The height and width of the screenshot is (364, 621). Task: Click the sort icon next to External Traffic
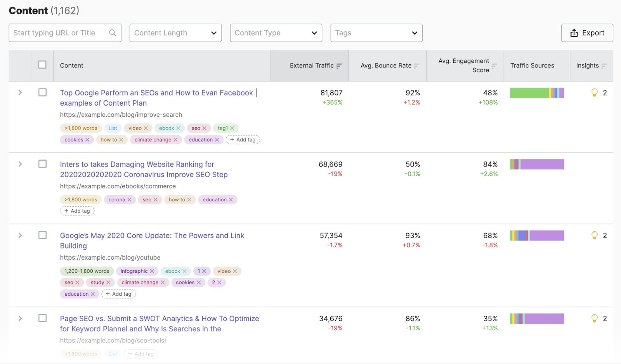(x=339, y=66)
